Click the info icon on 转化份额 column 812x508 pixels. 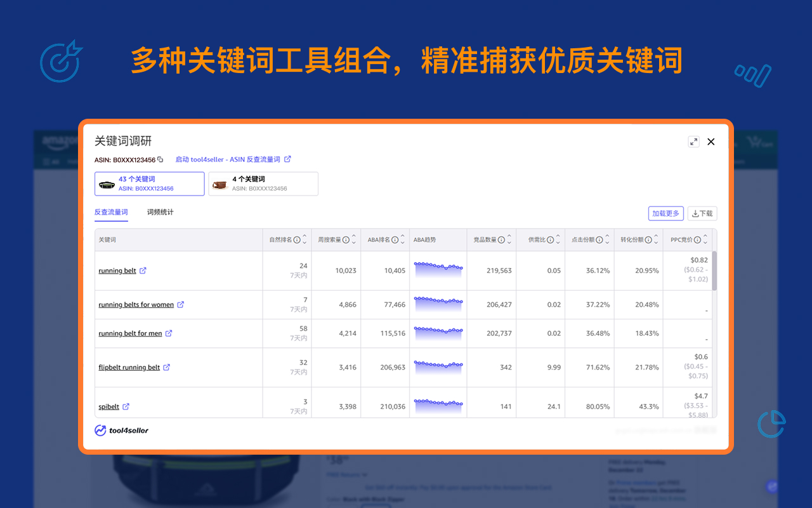(x=648, y=239)
